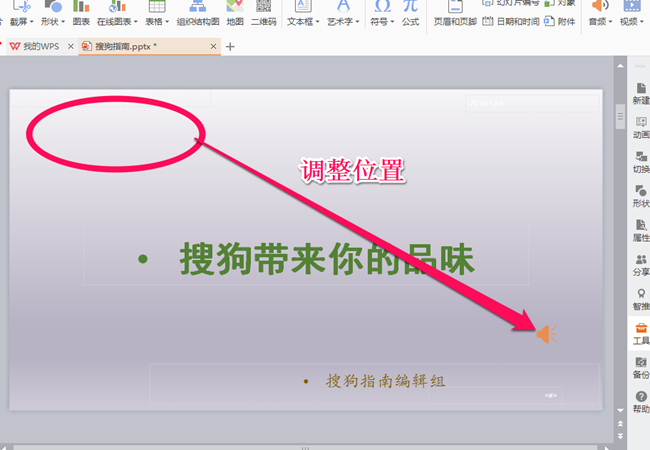Click the vertical scrollbar thumb

(620, 117)
